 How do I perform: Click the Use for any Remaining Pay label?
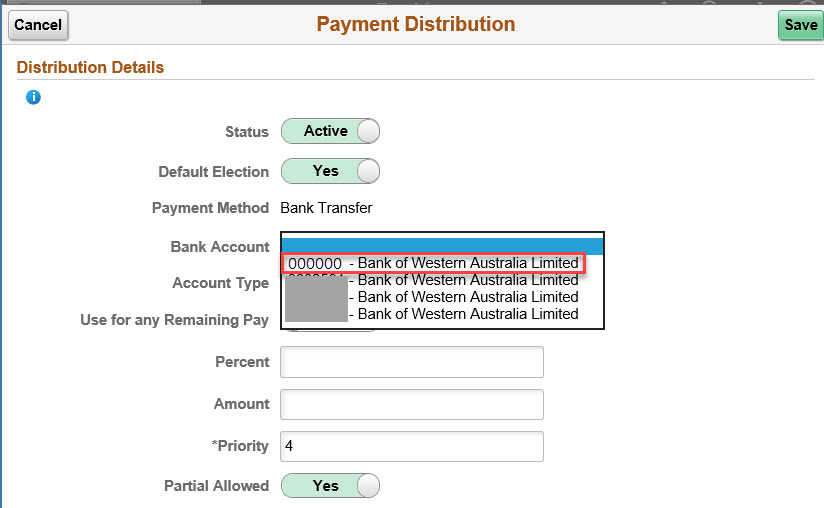175,320
